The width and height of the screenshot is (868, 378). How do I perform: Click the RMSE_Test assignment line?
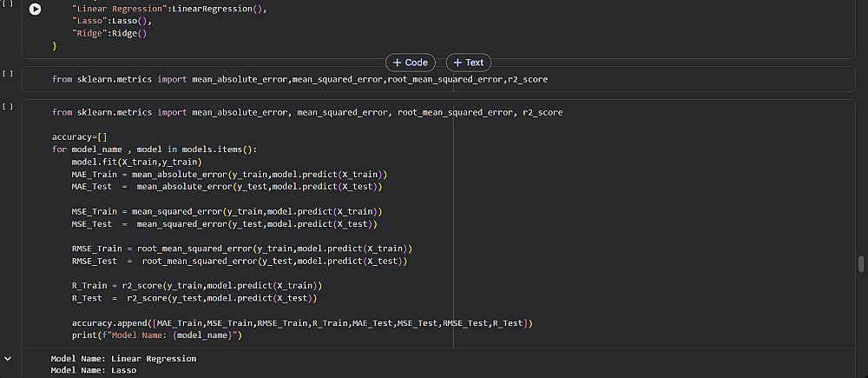coord(240,261)
